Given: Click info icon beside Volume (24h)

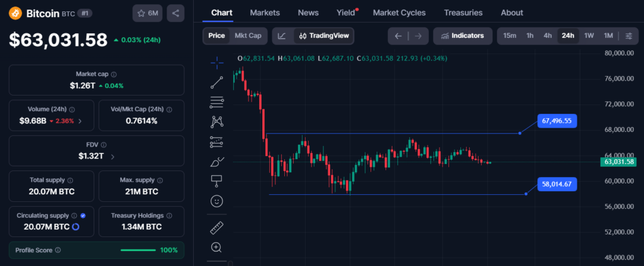Looking at the screenshot, I should point(72,109).
